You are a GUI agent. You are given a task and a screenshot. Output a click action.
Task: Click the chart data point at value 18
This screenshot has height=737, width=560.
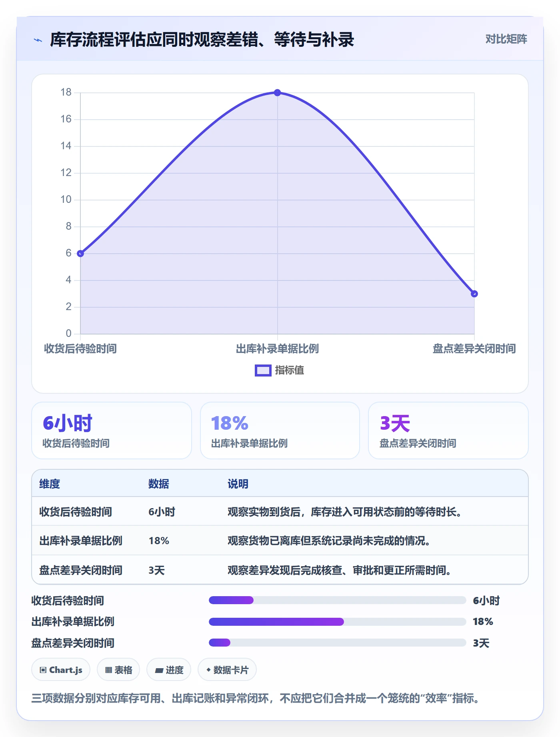[277, 93]
